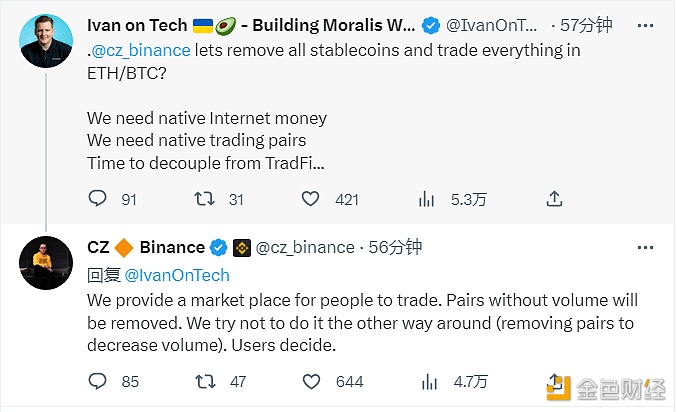This screenshot has height=412, width=677.
Task: Like Ivan on Tech's tweet
Action: pos(314,199)
